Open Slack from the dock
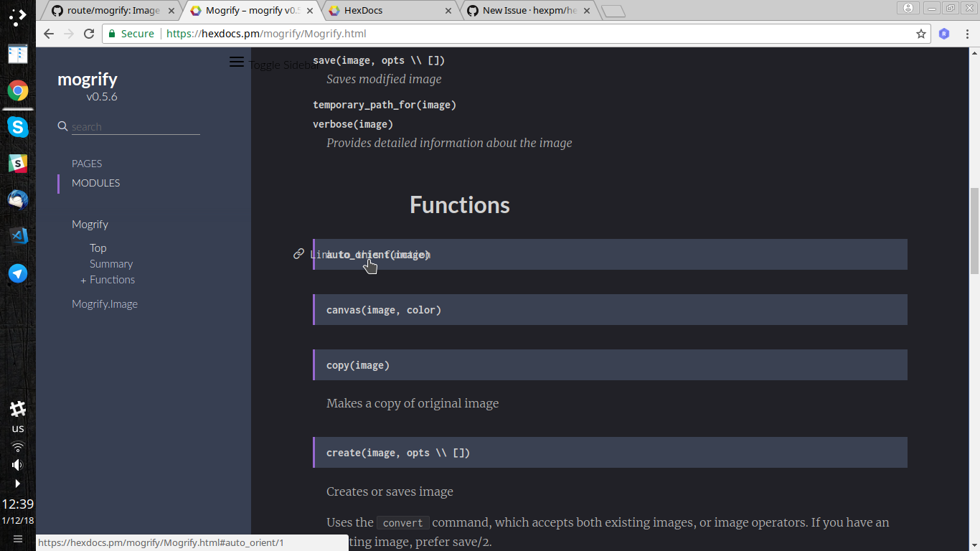 18,164
